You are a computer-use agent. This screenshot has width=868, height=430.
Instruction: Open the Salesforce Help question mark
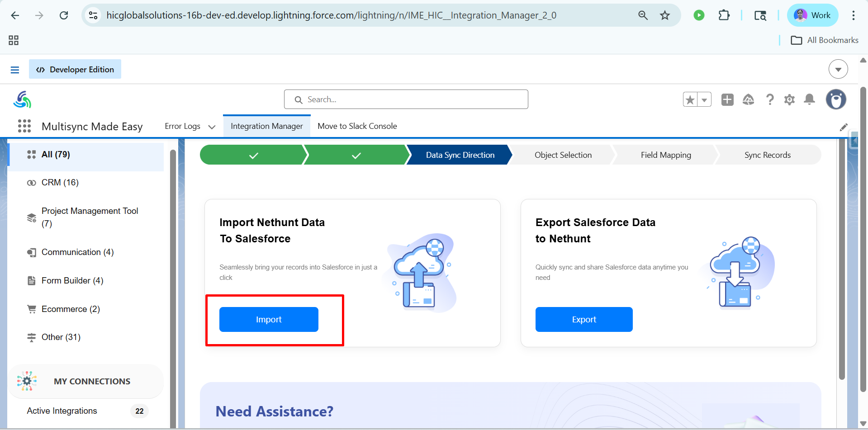770,99
